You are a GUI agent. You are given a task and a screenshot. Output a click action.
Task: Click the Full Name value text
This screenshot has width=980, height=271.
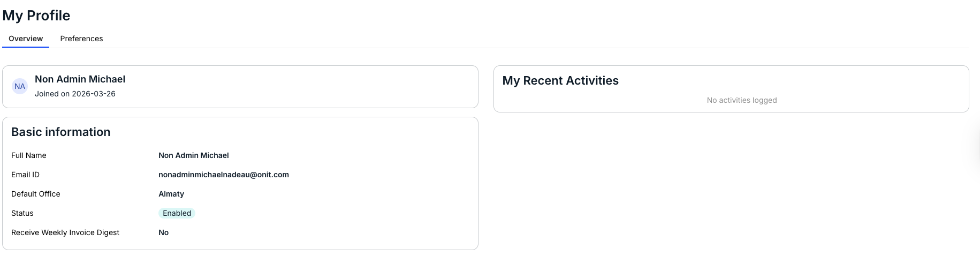(x=194, y=155)
